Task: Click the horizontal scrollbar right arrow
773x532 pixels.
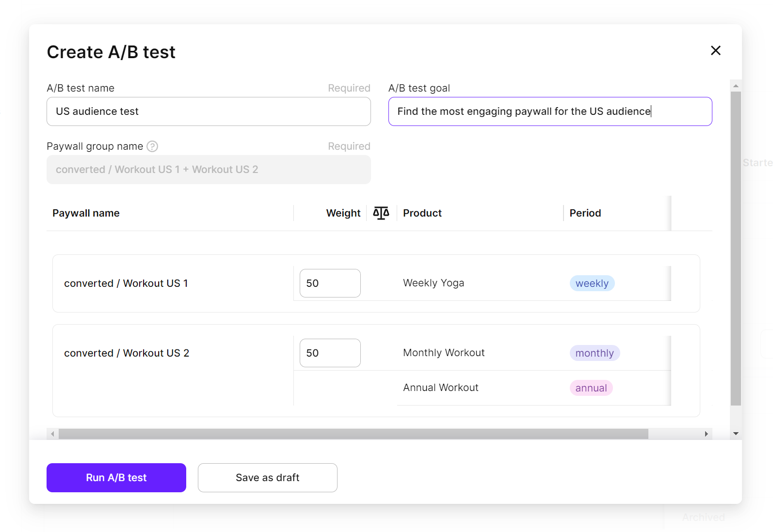Action: pos(707,434)
